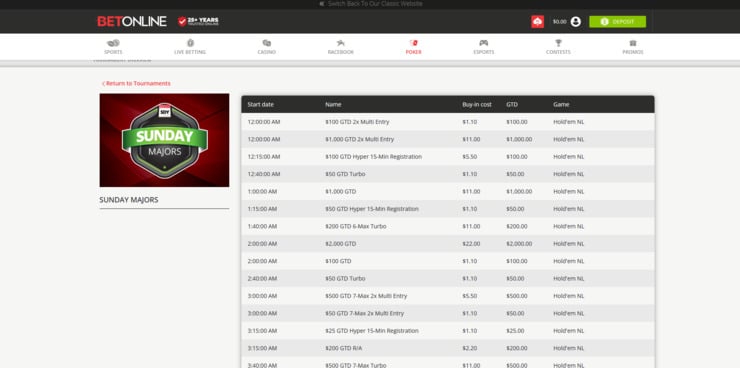Click the $2.20 buy-in cost cell
Image resolution: width=740 pixels, height=368 pixels.
pyautogui.click(x=470, y=348)
